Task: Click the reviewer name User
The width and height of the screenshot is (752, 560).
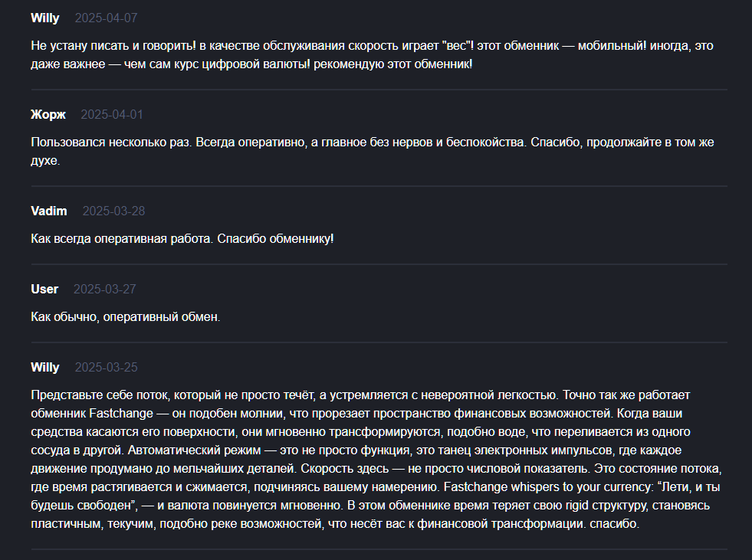Action: pyautogui.click(x=44, y=289)
